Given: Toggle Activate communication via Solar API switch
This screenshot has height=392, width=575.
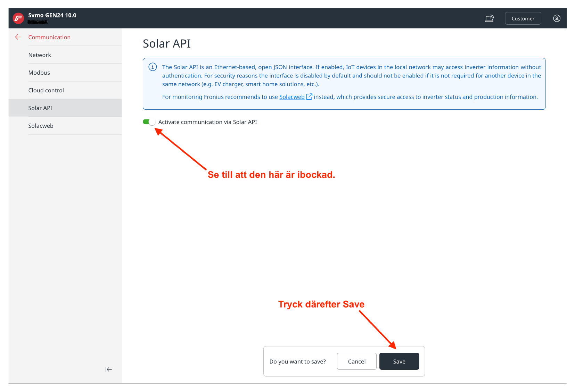Looking at the screenshot, I should point(149,122).
